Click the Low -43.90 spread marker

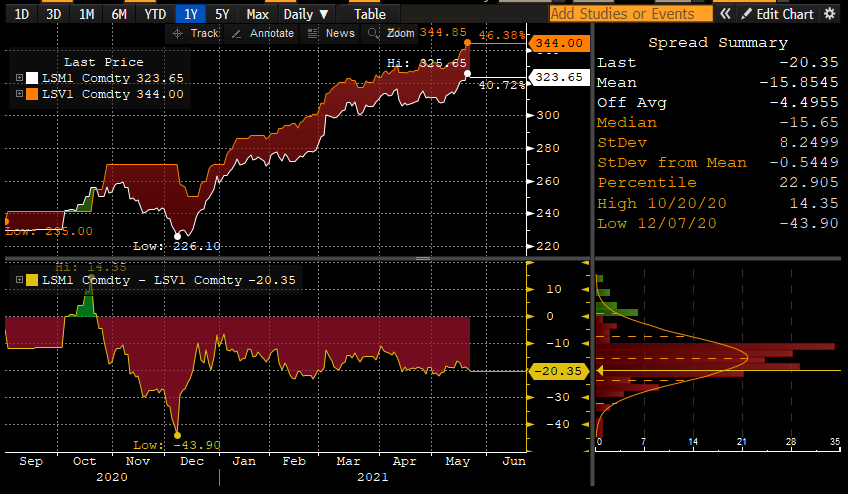coord(178,435)
